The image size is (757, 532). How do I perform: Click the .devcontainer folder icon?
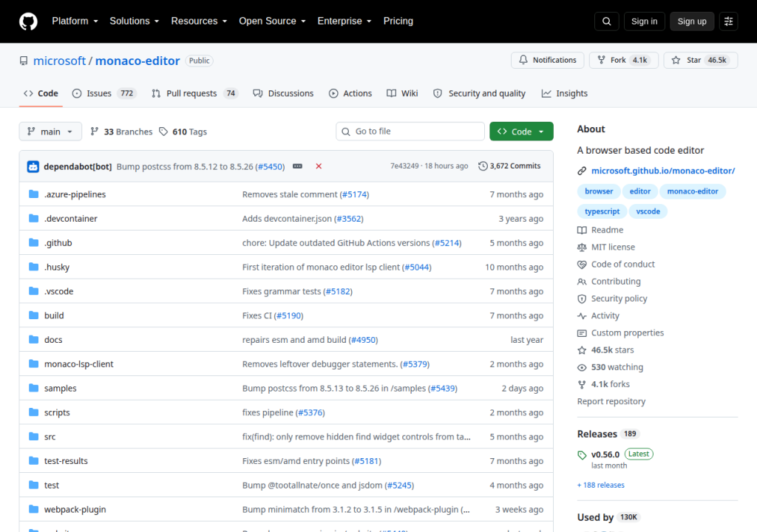(x=33, y=218)
